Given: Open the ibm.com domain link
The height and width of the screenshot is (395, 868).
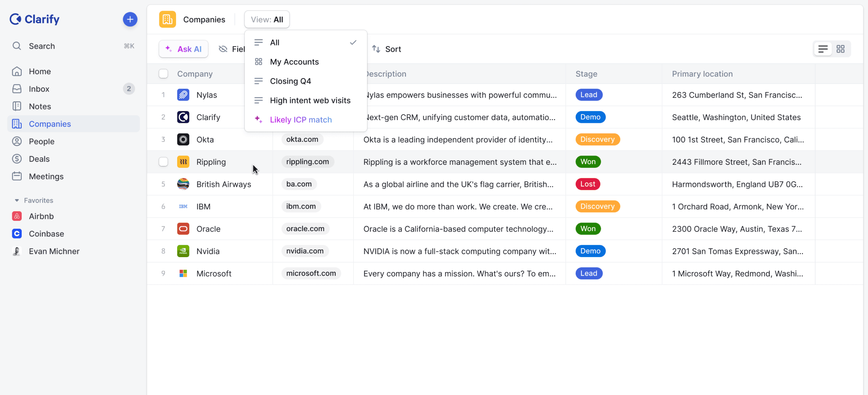Looking at the screenshot, I should click(x=301, y=206).
